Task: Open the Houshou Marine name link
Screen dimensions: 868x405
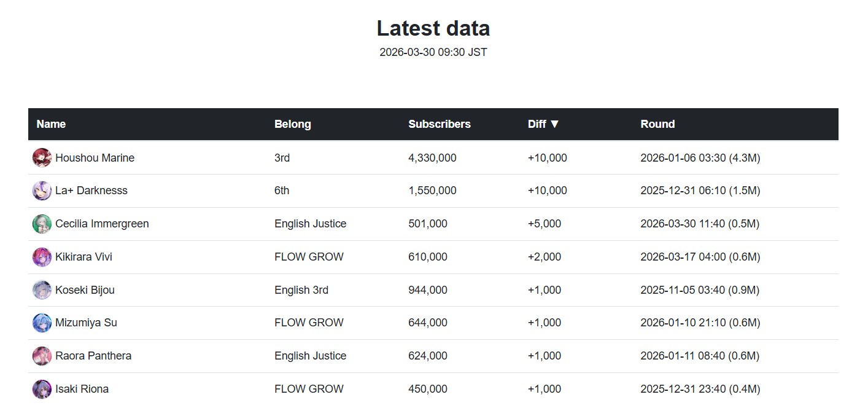Action: [x=95, y=158]
